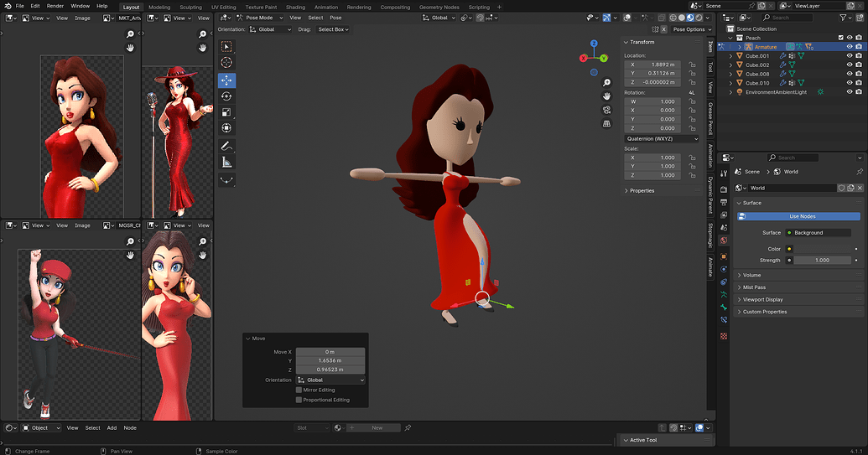Select the Annotate pencil tool
The image size is (868, 455).
tap(226, 146)
